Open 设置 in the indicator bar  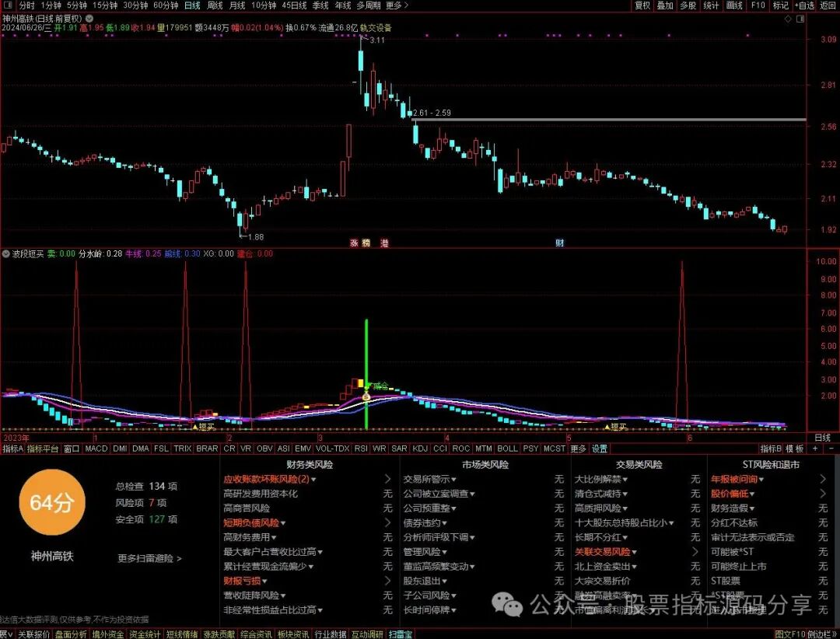[600, 449]
